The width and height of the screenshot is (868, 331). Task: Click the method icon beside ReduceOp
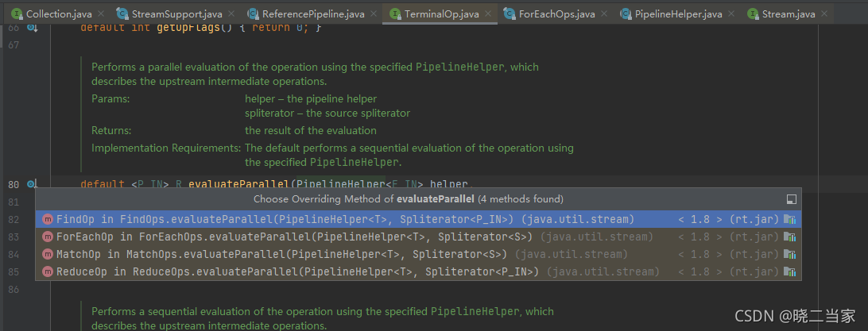pos(48,272)
